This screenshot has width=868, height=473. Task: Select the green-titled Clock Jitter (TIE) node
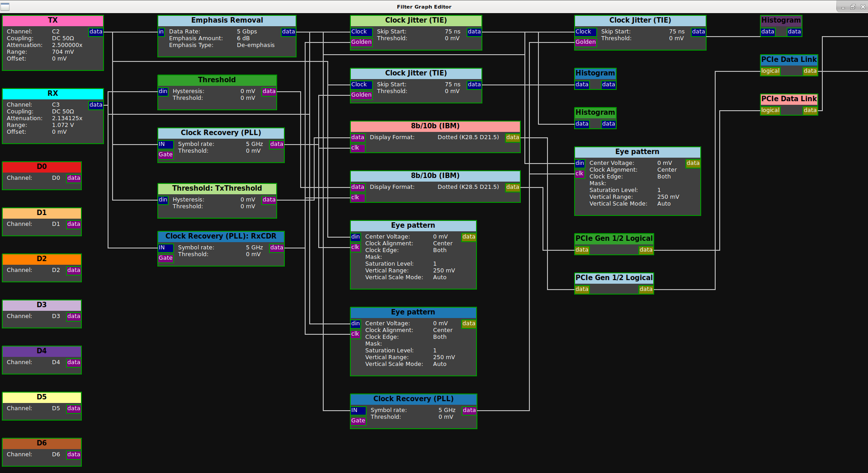pos(416,20)
